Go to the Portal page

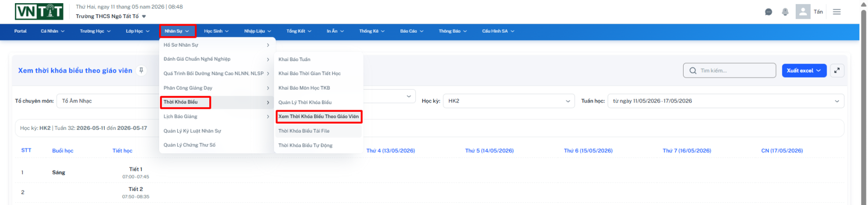coord(21,31)
